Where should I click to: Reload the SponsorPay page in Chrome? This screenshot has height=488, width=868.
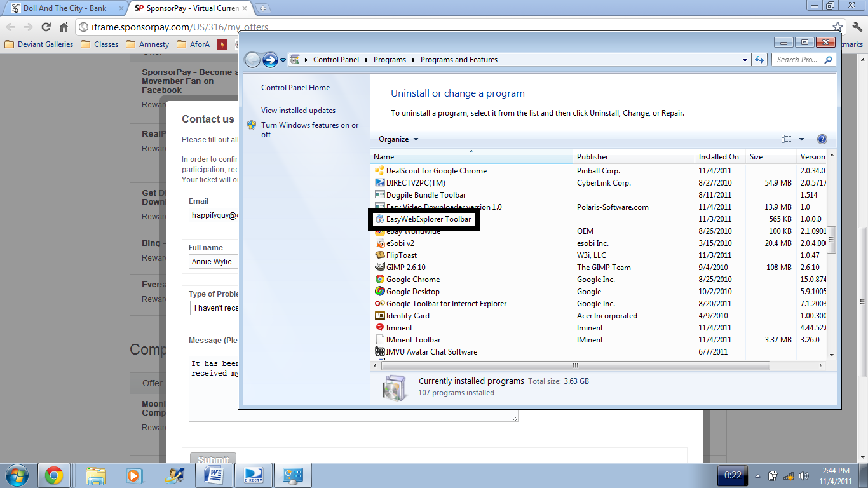click(x=46, y=27)
